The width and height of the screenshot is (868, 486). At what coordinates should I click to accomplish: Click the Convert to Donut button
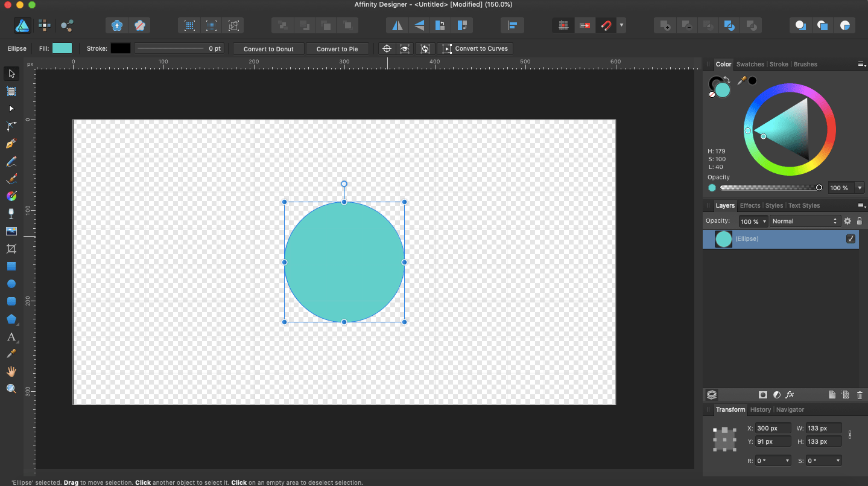pyautogui.click(x=268, y=49)
